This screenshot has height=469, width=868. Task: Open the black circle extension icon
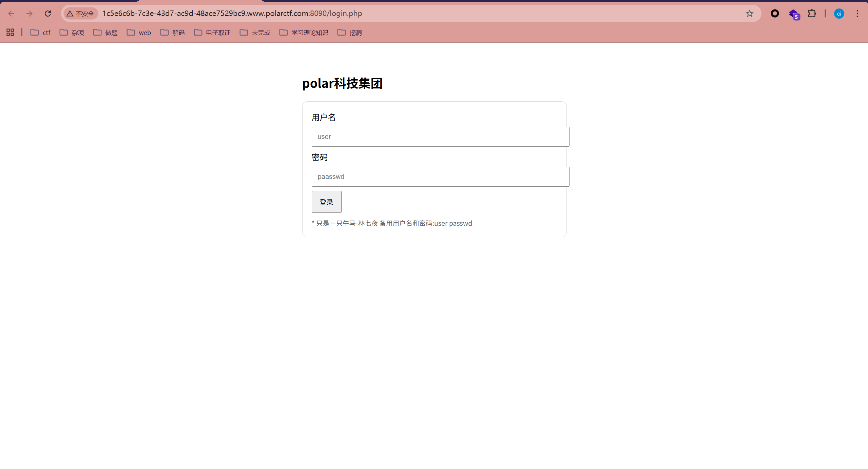pos(775,14)
